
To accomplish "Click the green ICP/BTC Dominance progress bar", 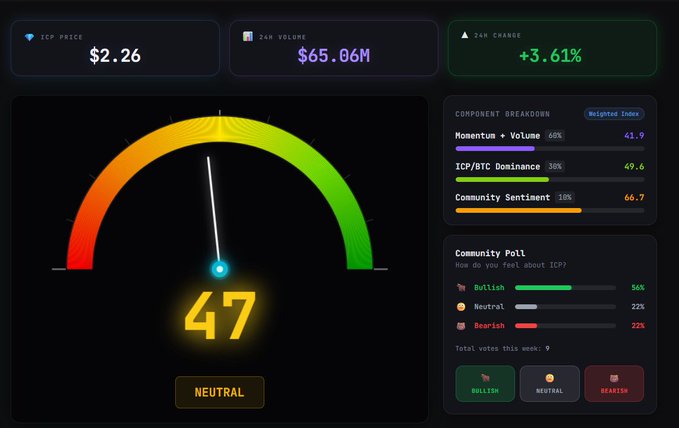I will click(x=550, y=179).
